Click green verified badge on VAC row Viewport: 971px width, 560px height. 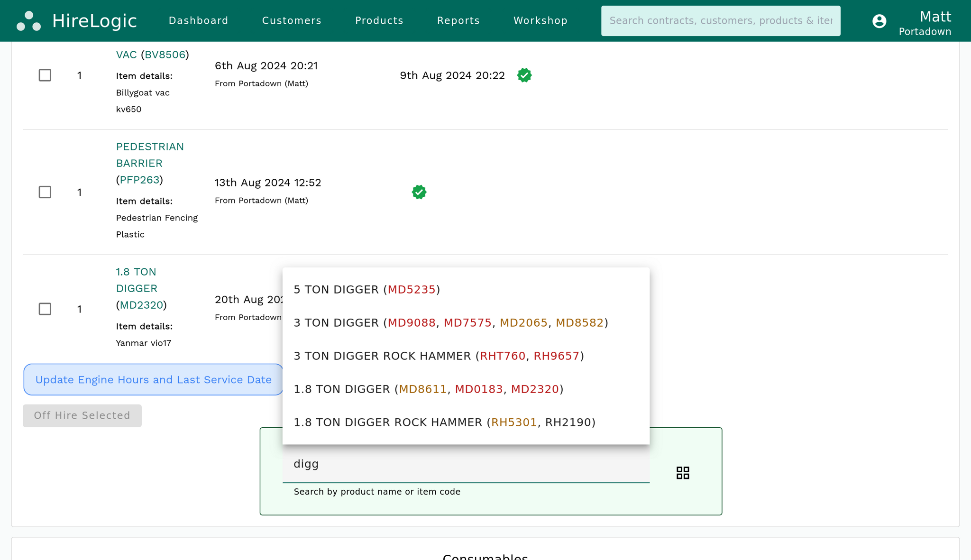(524, 75)
